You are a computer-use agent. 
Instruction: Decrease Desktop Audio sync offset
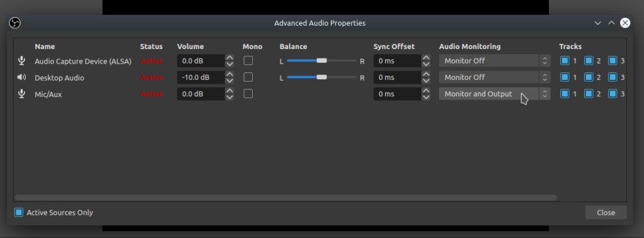426,81
